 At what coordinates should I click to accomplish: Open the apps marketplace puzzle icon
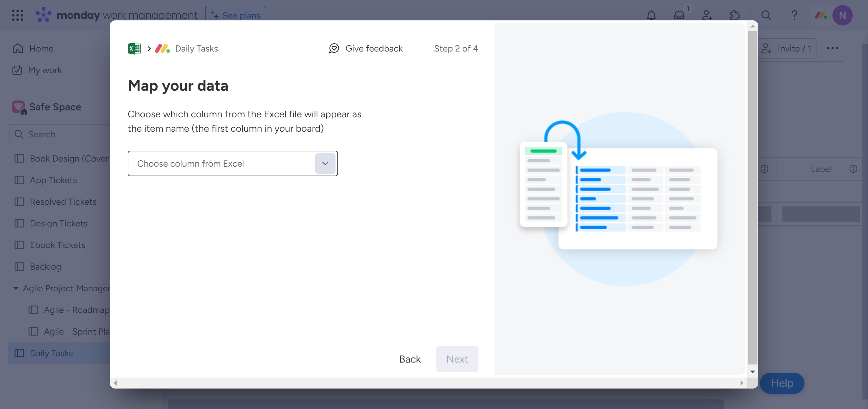[735, 15]
